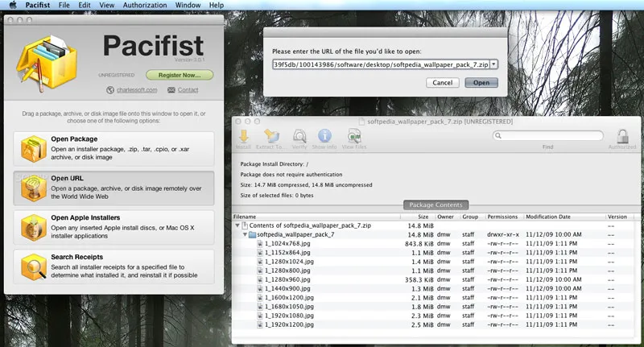Screen dimensions: 644x347
Task: Click the Package Contents button
Action: coord(436,204)
